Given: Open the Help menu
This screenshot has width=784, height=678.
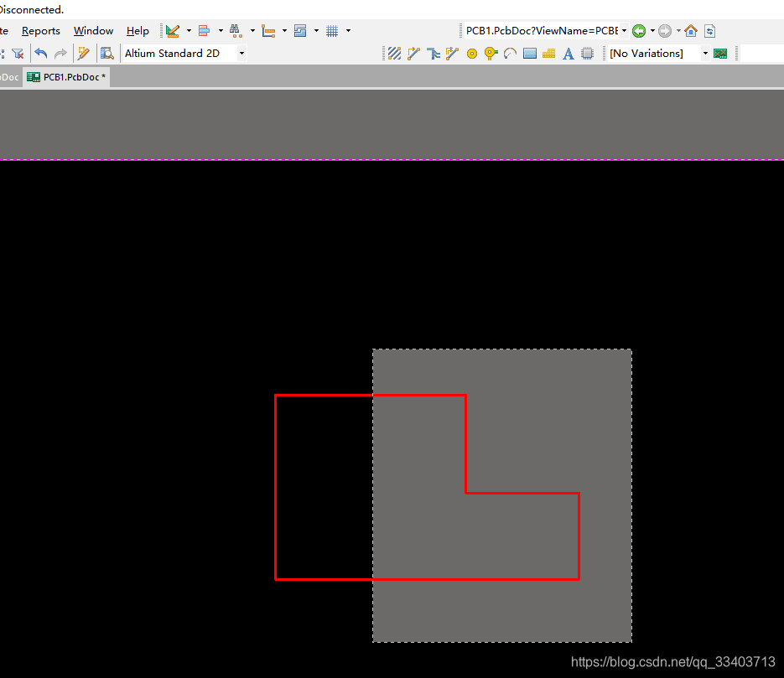Looking at the screenshot, I should [138, 31].
